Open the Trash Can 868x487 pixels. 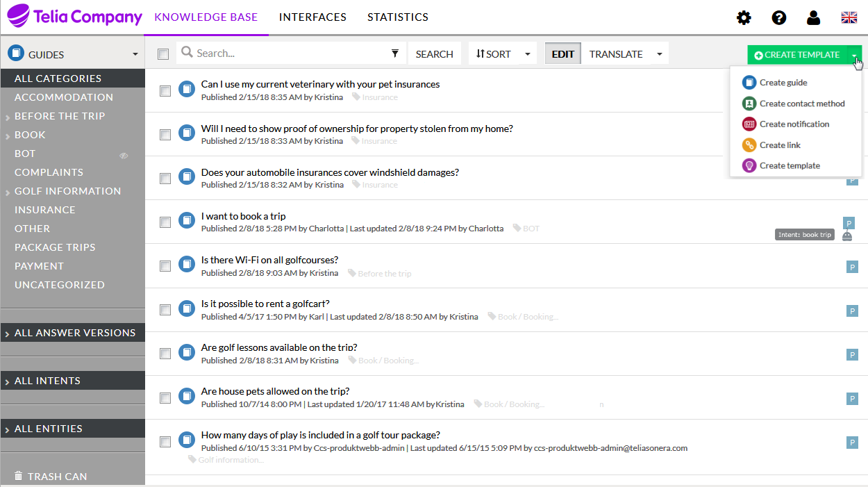[51, 477]
